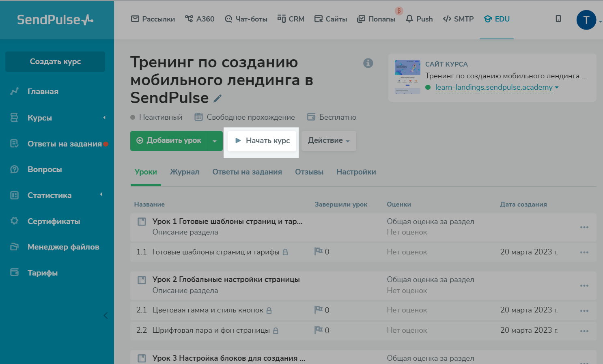Switch to the Настройки tab

point(356,172)
